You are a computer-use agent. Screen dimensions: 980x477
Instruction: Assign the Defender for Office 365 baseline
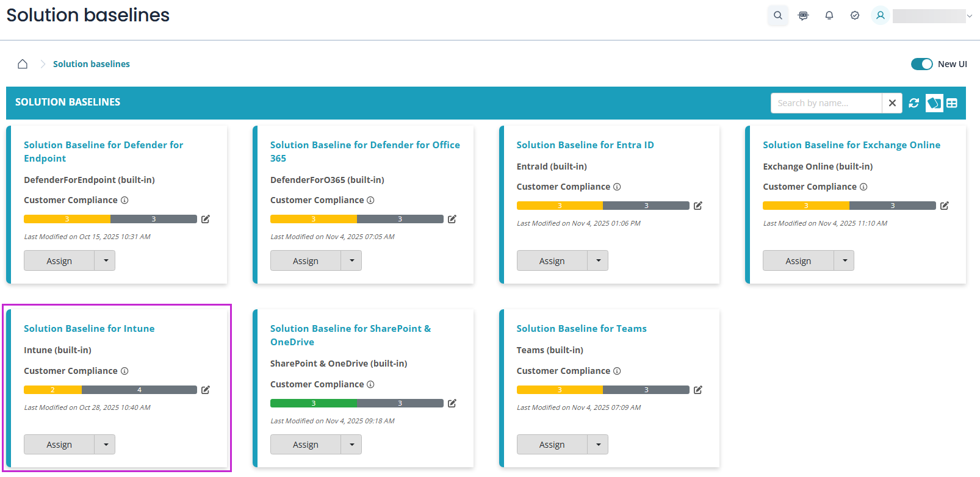pyautogui.click(x=306, y=260)
